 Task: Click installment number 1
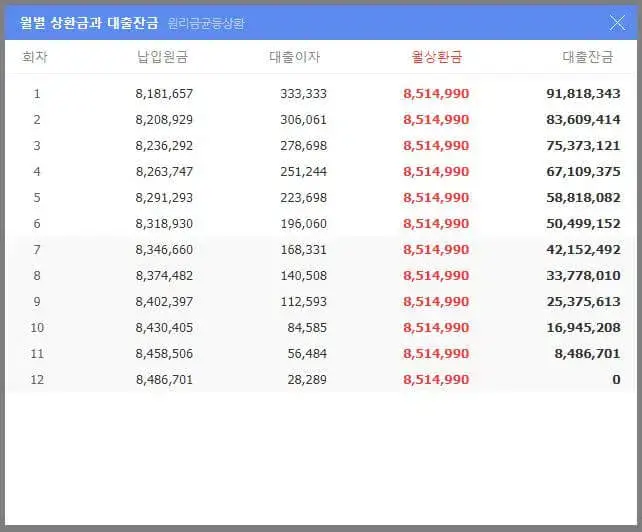pos(37,94)
